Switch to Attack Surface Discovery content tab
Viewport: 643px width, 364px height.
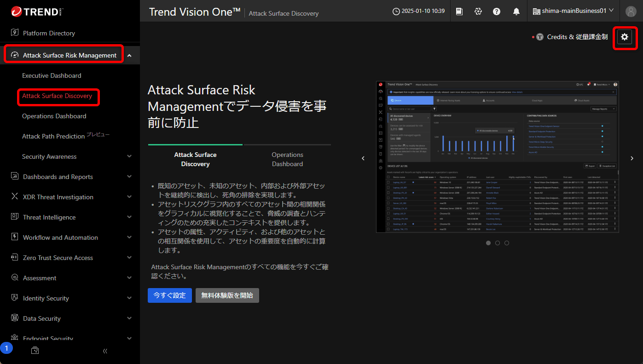195,159
